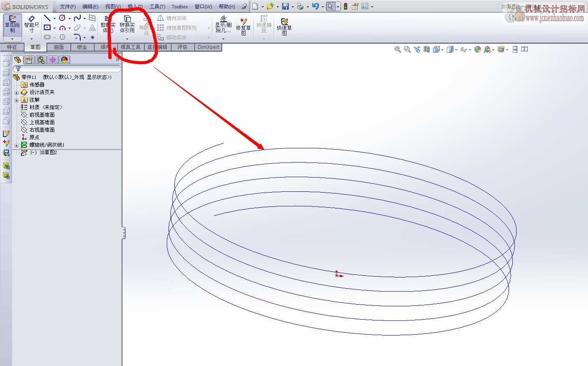Open the Edit Appearance color ball icon
Screen dimensions: 588x366
coord(478,49)
